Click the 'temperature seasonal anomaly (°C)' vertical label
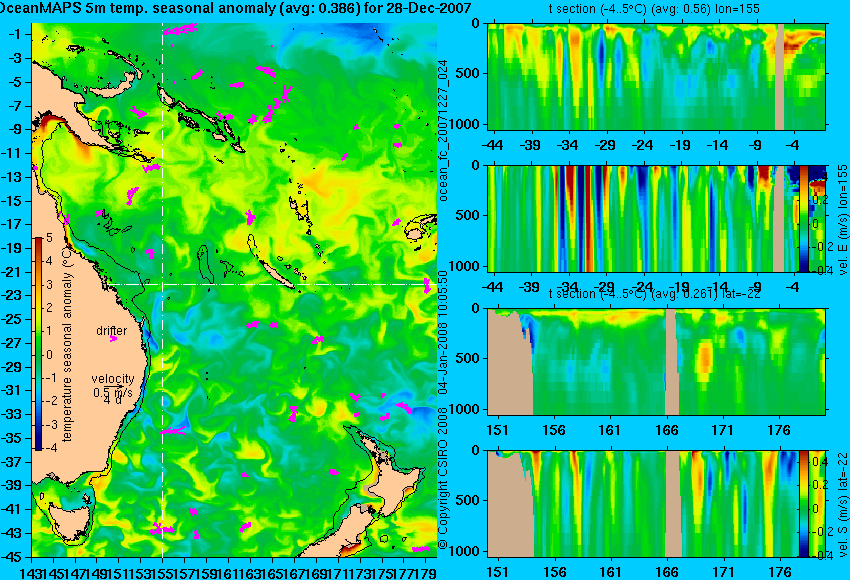Image resolution: width=850 pixels, height=580 pixels. coord(67,344)
